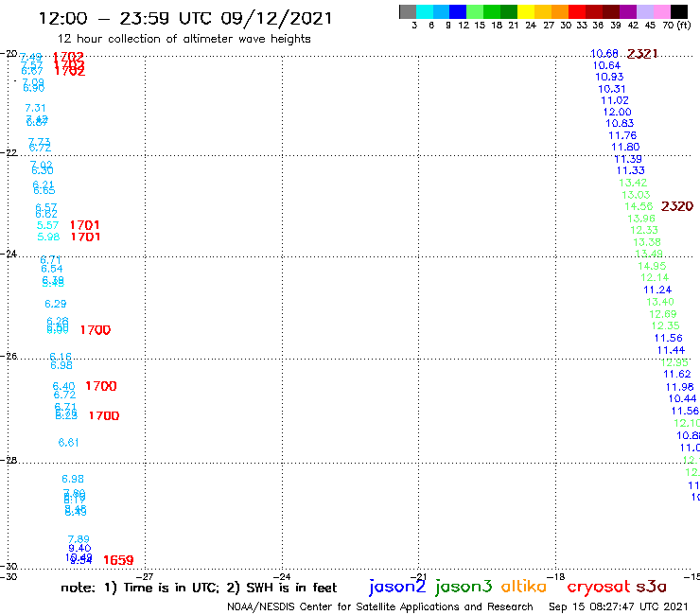The image size is (700, 615).
Task: Click the wave height value '6.54'
Action: pyautogui.click(x=52, y=269)
